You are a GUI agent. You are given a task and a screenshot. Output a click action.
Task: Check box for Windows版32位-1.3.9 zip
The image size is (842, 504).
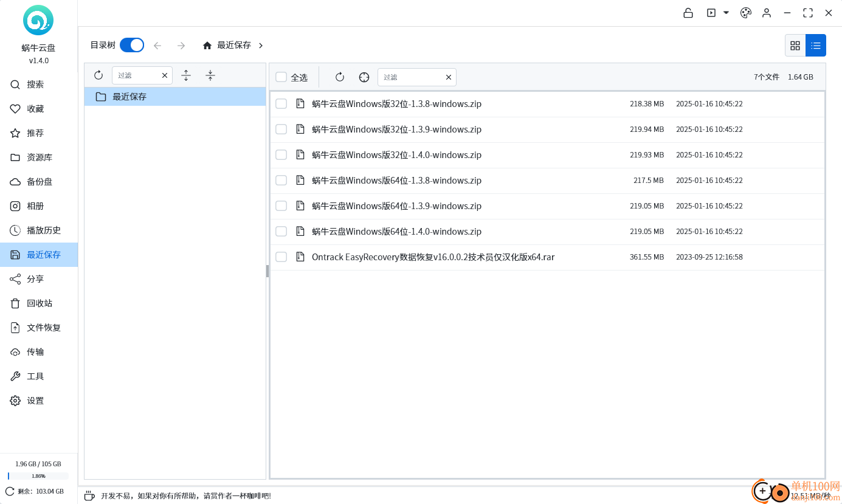tap(281, 129)
